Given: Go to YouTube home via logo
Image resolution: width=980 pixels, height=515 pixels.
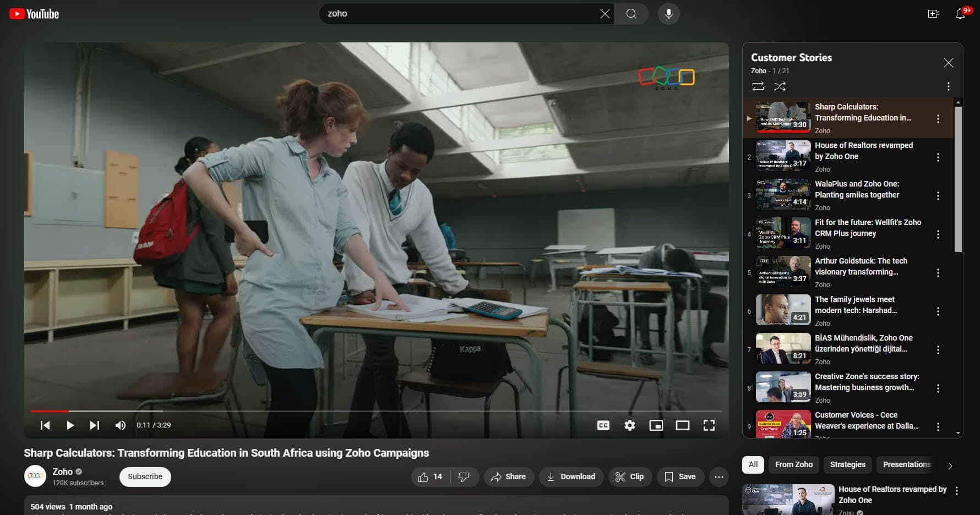Looking at the screenshot, I should (x=34, y=14).
